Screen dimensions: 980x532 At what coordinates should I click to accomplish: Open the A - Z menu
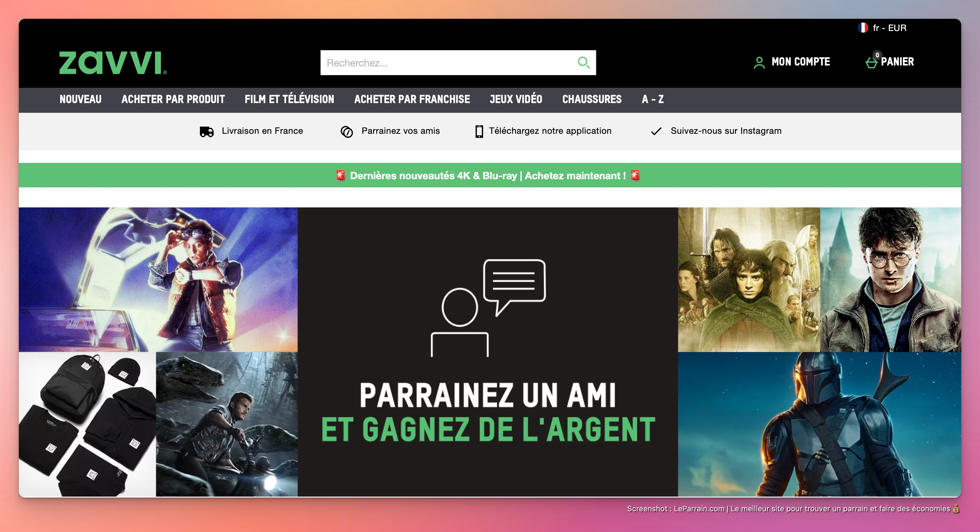click(653, 99)
